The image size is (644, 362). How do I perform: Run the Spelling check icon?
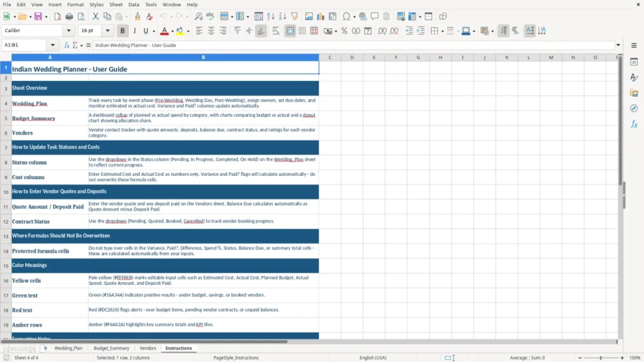[210, 16]
